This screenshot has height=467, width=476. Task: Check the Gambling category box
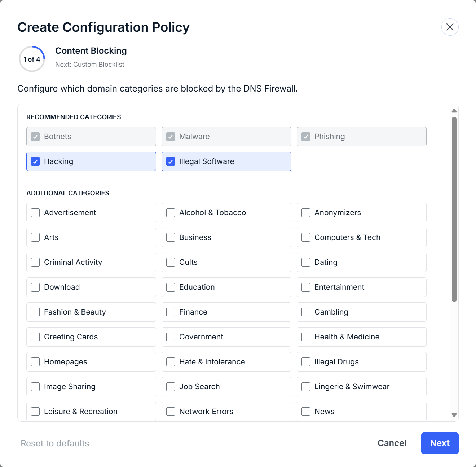pyautogui.click(x=306, y=312)
